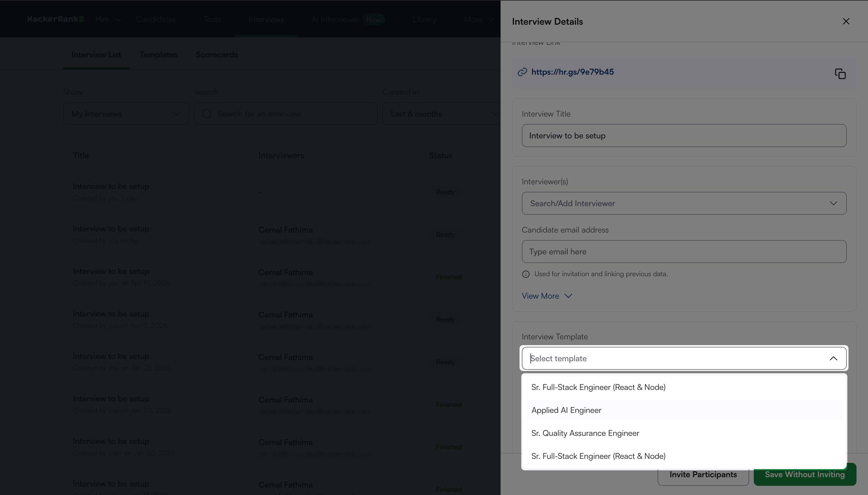Screen dimensions: 868x495
Task: Collapse the Select template dropdown chevron
Action: (833, 358)
